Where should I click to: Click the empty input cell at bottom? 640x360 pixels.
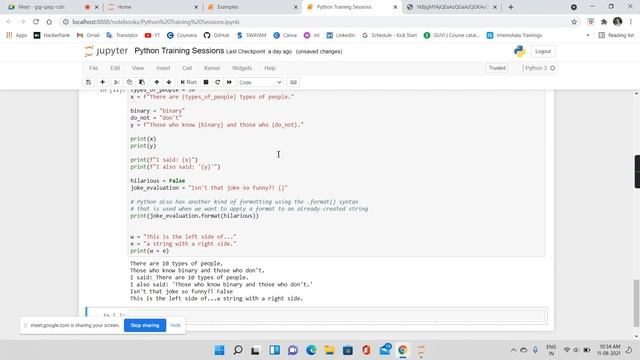tap(337, 316)
